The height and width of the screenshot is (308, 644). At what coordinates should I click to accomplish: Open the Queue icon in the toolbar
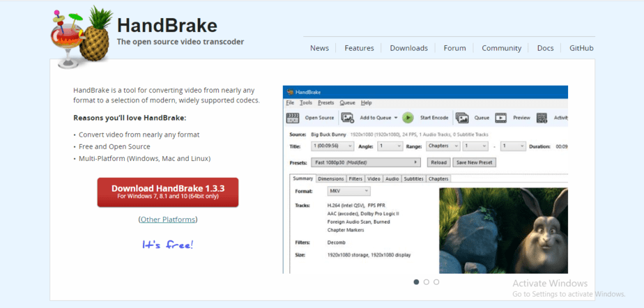point(462,118)
